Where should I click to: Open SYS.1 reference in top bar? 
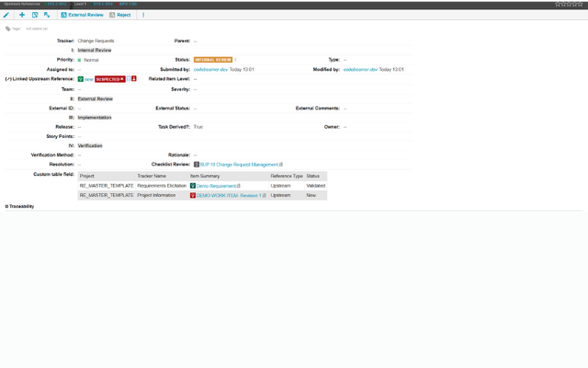point(101,4)
